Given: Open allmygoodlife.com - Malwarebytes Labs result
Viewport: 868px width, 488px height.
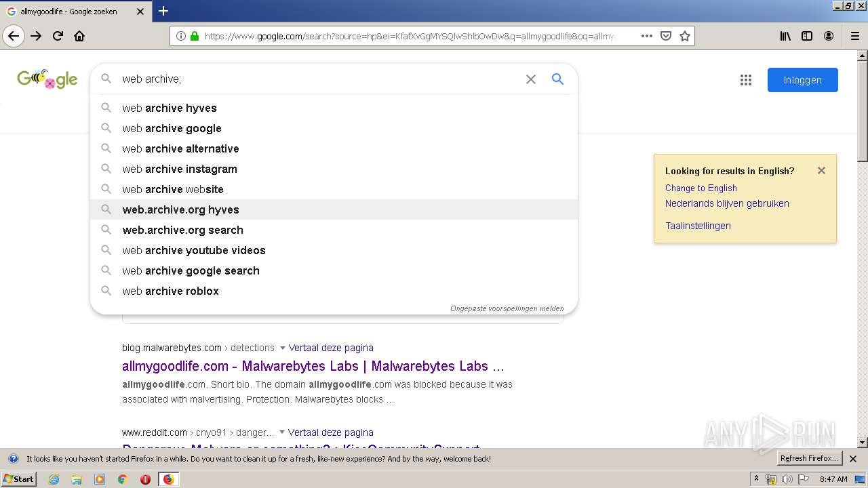Looking at the screenshot, I should pyautogui.click(x=313, y=367).
